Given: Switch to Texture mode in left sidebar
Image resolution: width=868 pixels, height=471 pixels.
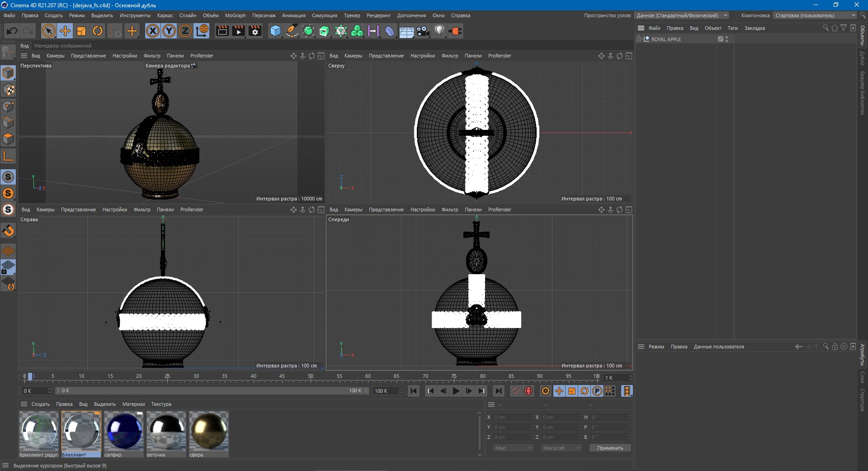Looking at the screenshot, I should click(x=8, y=90).
